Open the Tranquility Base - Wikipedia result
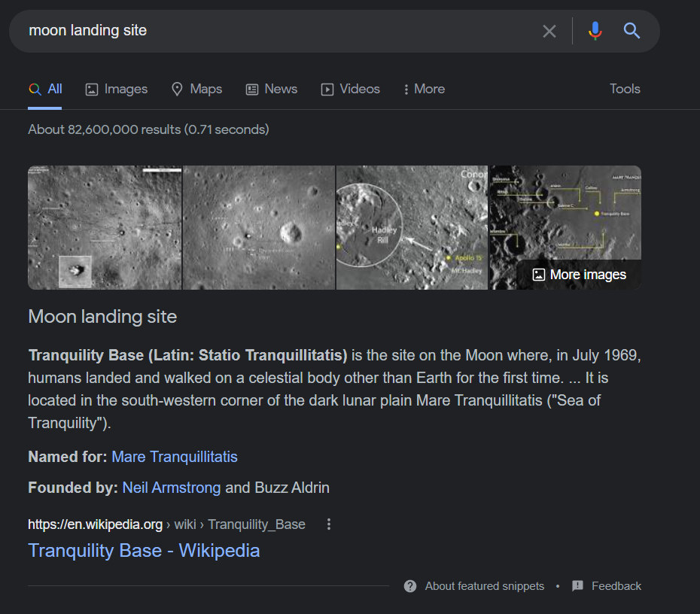700x614 pixels. point(144,551)
